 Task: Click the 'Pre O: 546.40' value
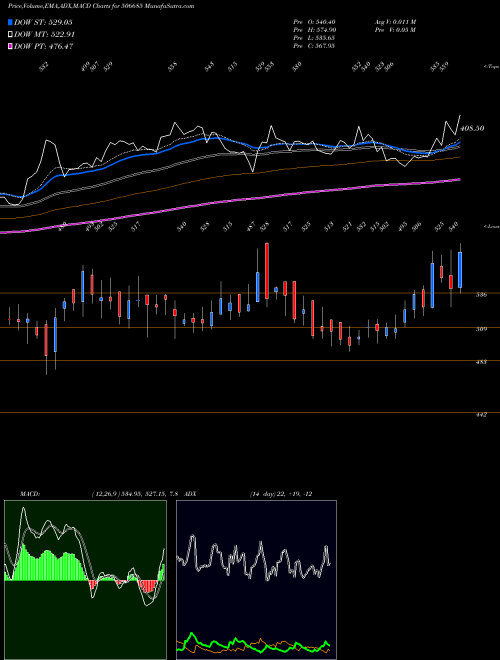tap(314, 21)
